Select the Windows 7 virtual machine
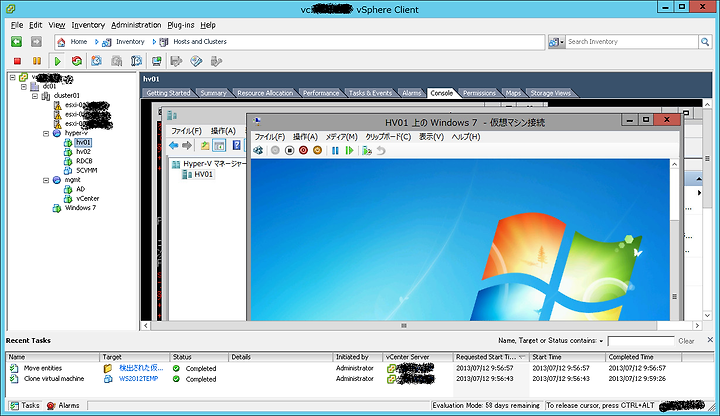Viewport: 720px width, 416px height. pos(80,208)
